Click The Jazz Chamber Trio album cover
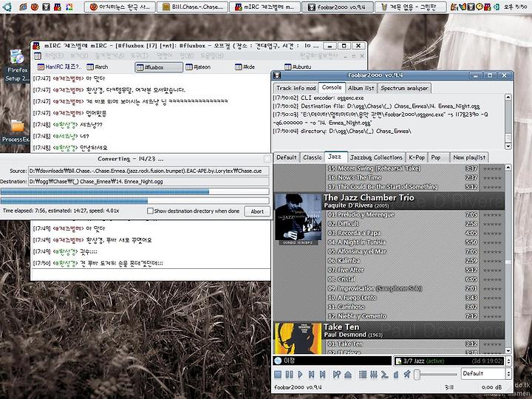Viewport: 532px width, 399px height. pos(298,216)
